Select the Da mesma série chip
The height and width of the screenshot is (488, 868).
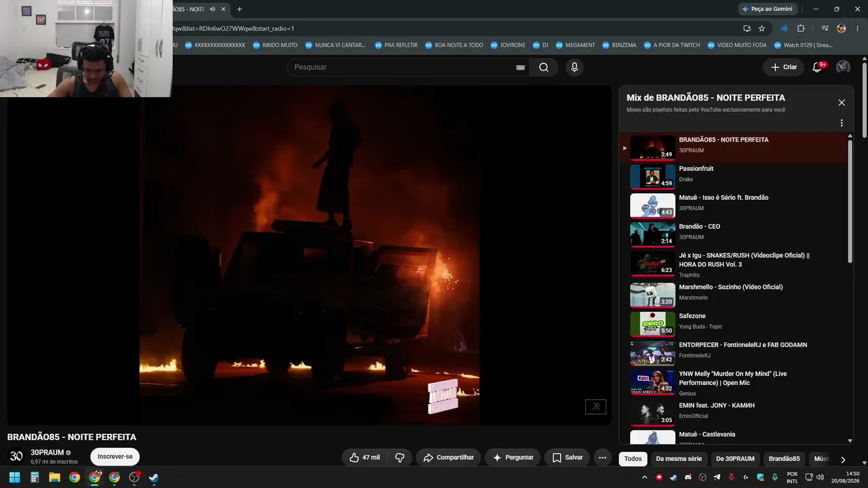point(679,459)
